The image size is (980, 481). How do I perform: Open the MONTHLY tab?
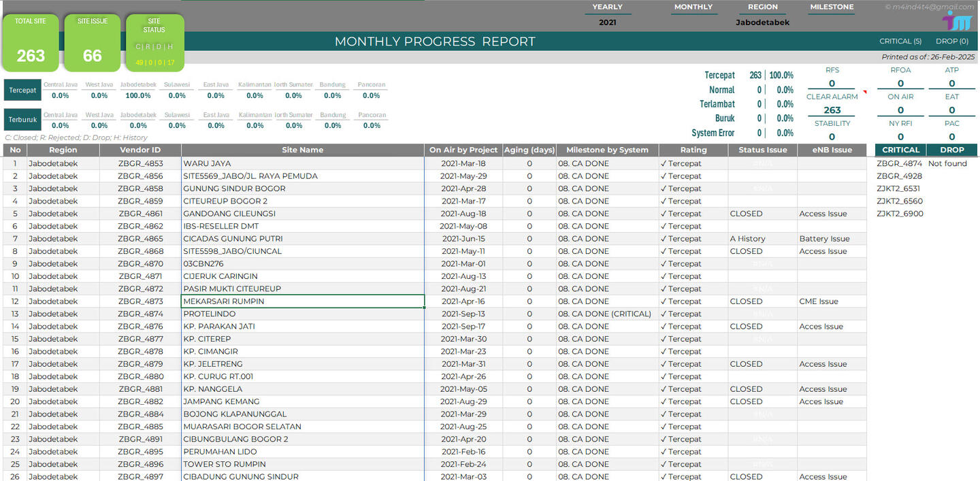(x=693, y=7)
